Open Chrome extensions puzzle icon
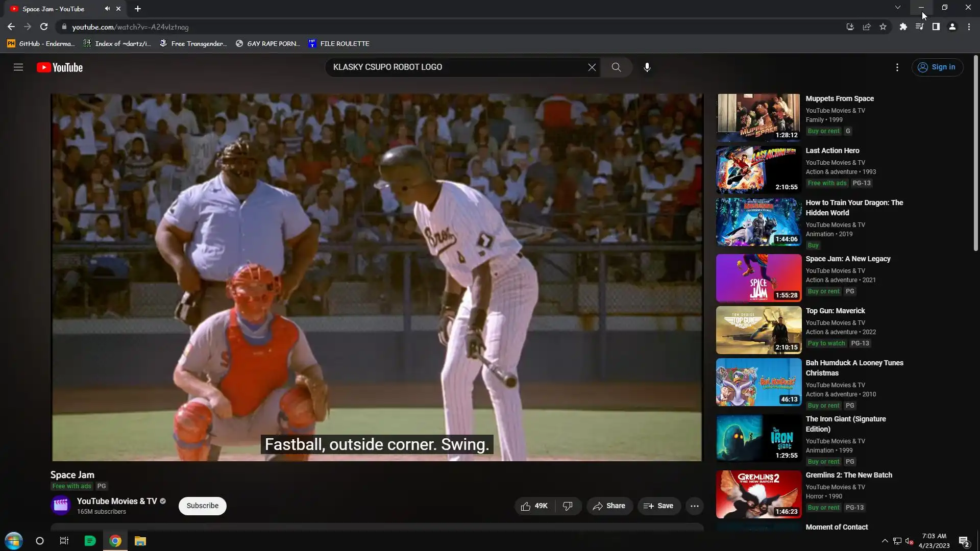Image resolution: width=980 pixels, height=551 pixels. tap(903, 27)
